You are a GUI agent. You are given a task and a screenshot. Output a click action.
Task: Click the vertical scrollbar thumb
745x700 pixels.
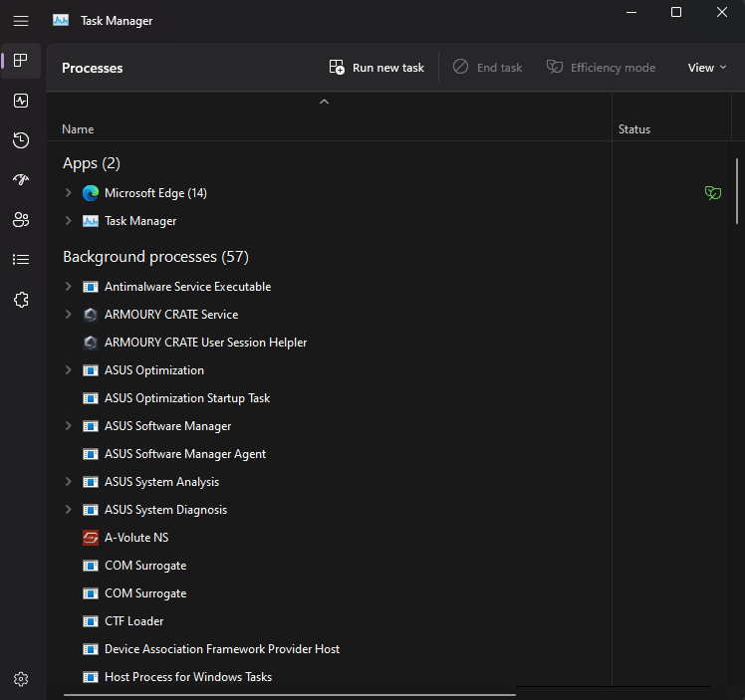coord(736,191)
